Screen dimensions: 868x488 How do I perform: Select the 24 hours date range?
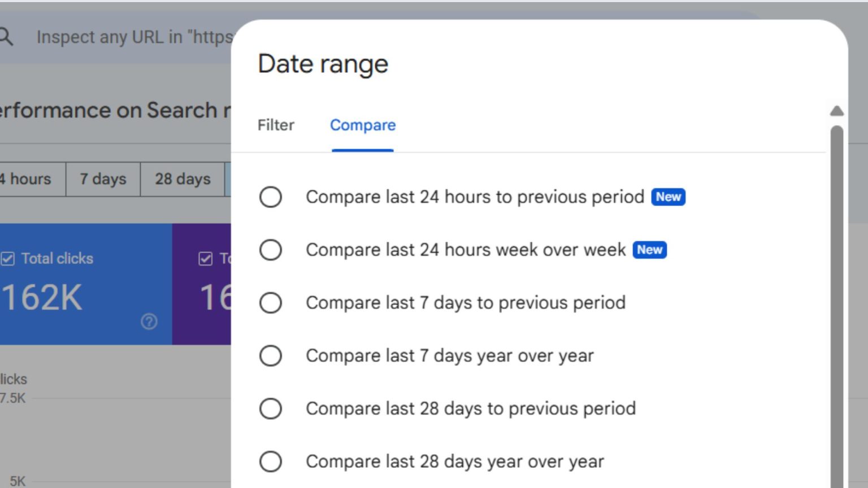pyautogui.click(x=25, y=179)
